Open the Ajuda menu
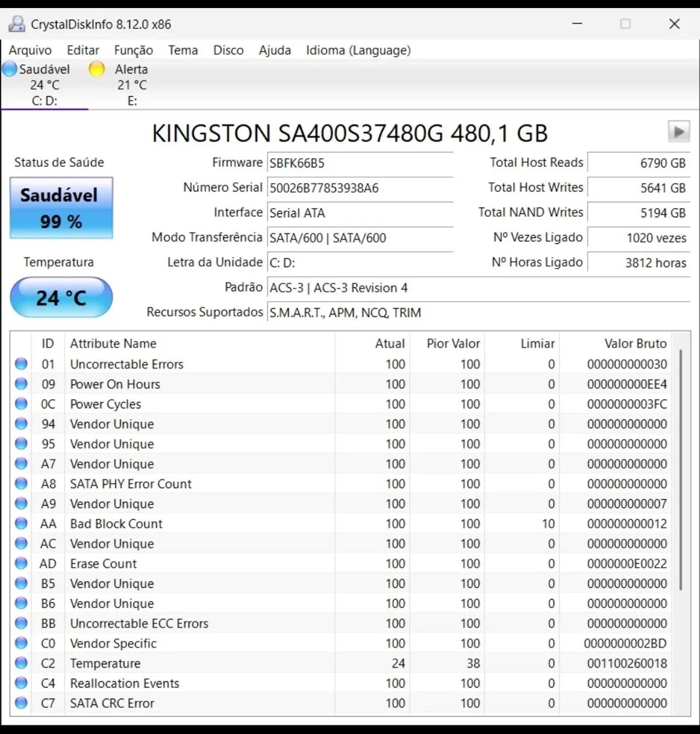This screenshot has width=700, height=734. coord(275,50)
